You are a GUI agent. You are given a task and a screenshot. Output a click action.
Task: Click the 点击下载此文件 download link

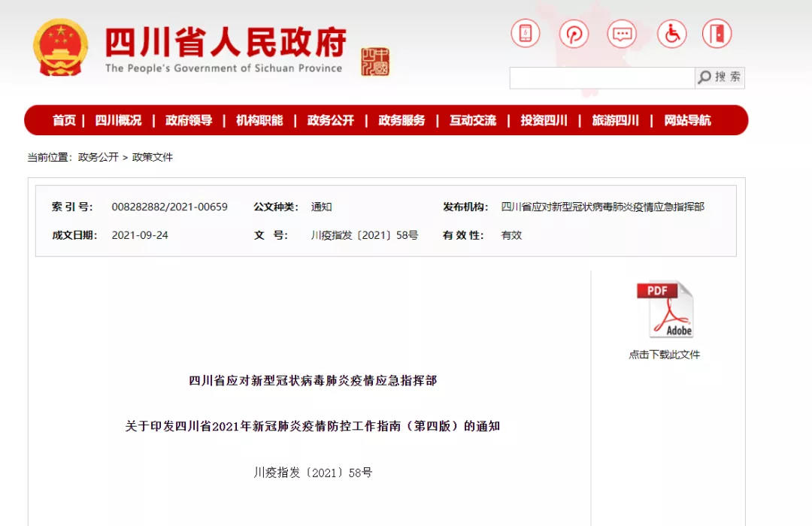click(665, 354)
